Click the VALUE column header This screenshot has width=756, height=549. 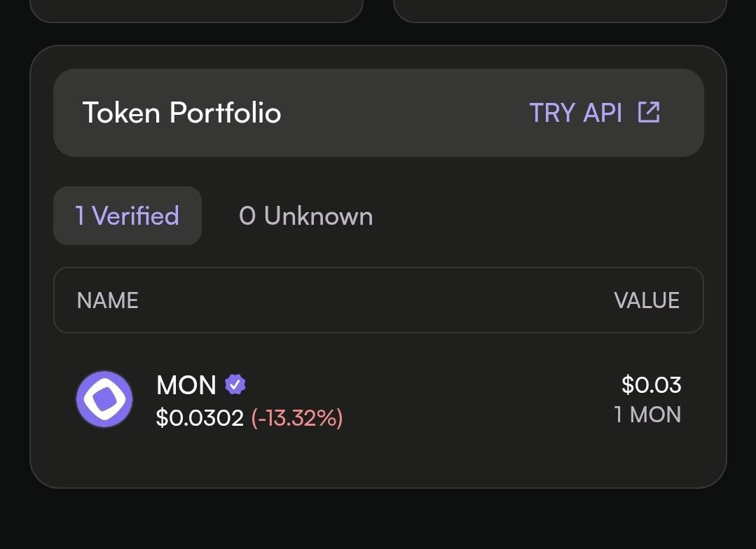click(646, 300)
